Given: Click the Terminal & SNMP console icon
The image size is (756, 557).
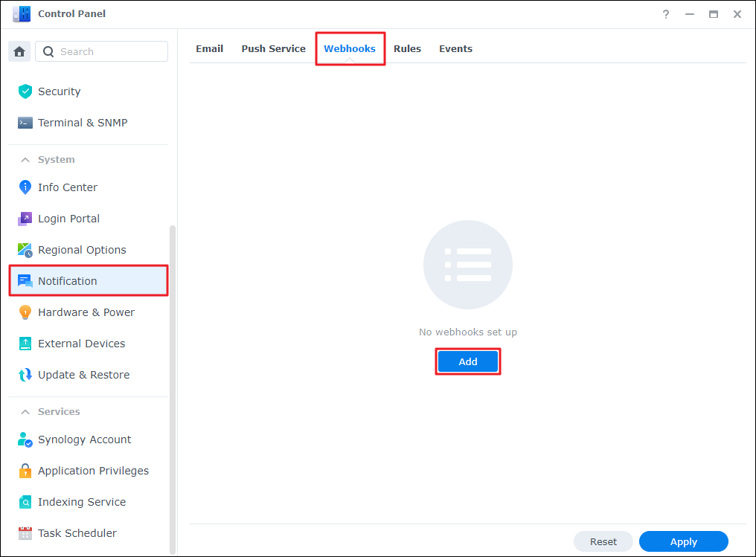Looking at the screenshot, I should pos(25,123).
